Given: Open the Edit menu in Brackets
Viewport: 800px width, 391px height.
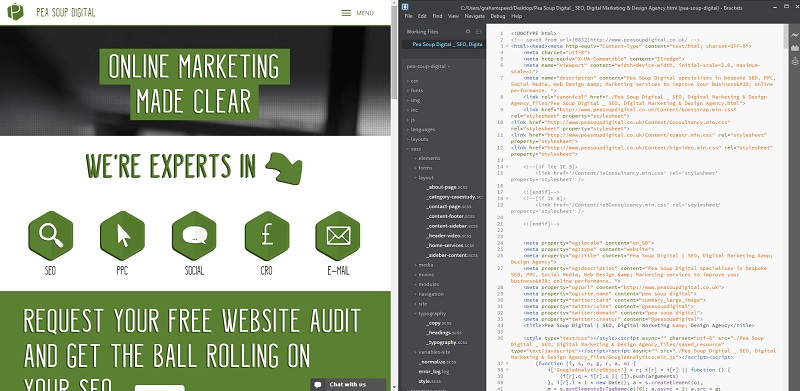Looking at the screenshot, I should [422, 16].
